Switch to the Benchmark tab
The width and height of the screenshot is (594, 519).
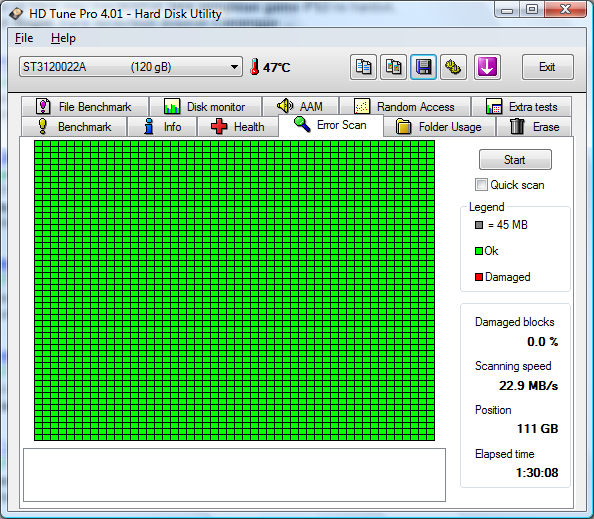tap(74, 127)
